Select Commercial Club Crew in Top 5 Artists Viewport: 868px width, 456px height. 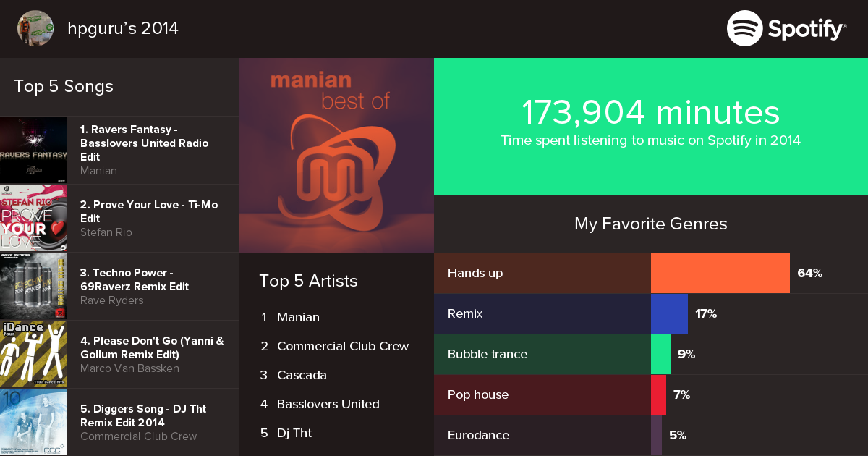click(343, 346)
